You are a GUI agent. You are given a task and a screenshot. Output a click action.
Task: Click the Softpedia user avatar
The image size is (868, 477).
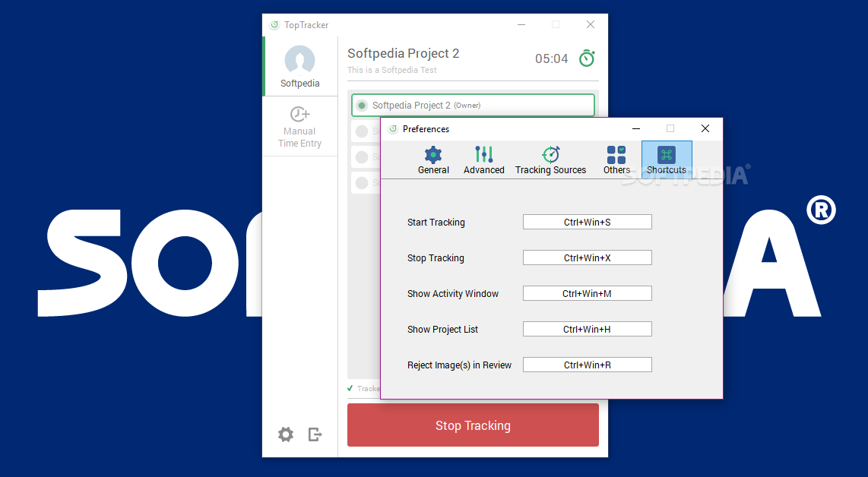tap(299, 60)
